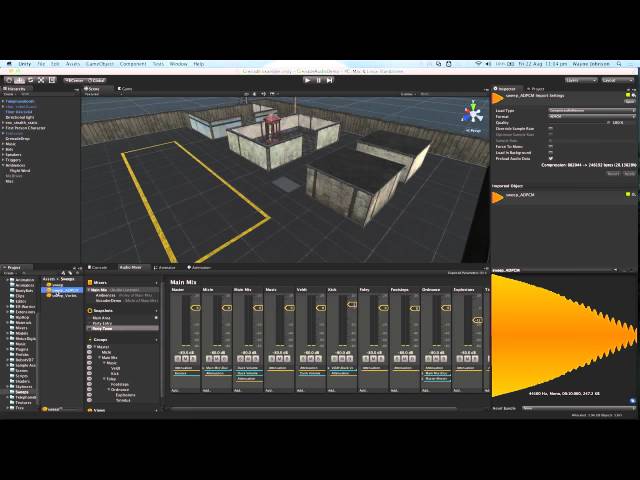Click the Mixers section icon
Screen dimensions: 640x480
click(90, 282)
